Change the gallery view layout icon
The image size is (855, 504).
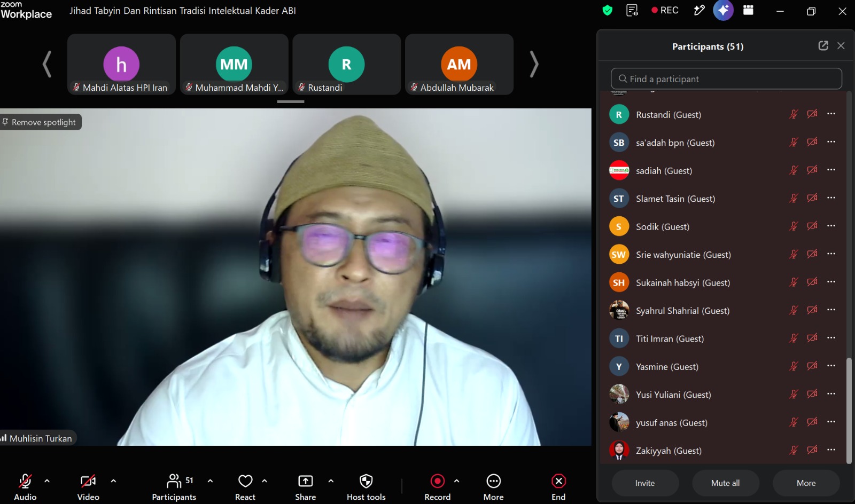pos(748,10)
